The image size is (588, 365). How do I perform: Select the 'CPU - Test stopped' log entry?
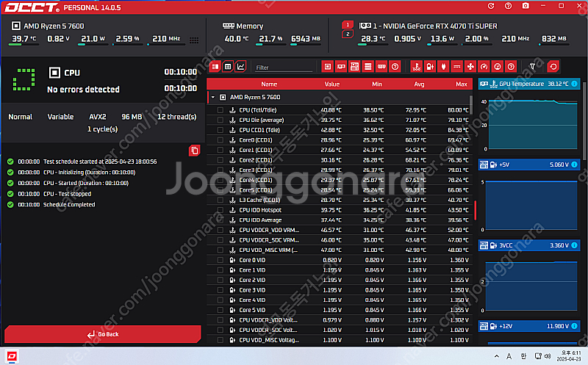[67, 194]
